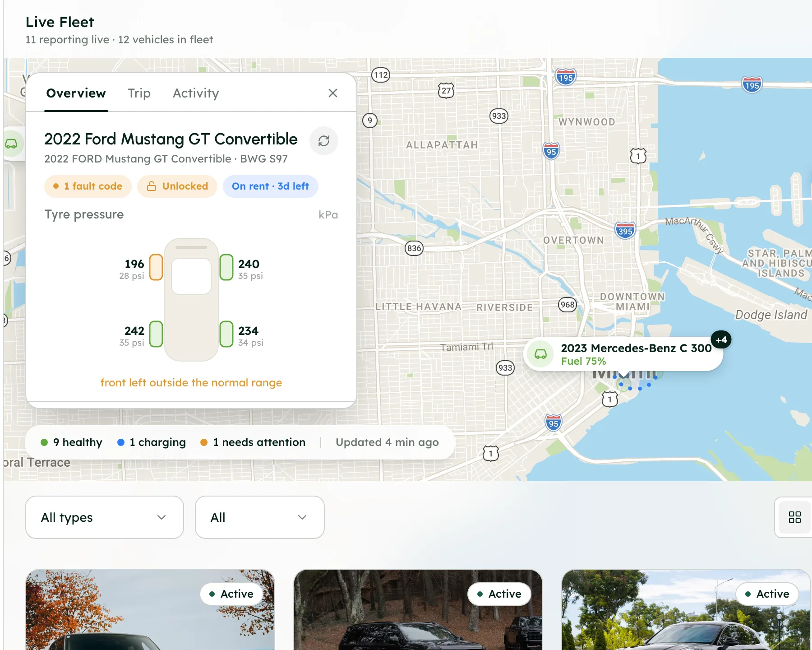The height and width of the screenshot is (650, 812).
Task: Filter by 1 needs attention
Action: click(253, 442)
